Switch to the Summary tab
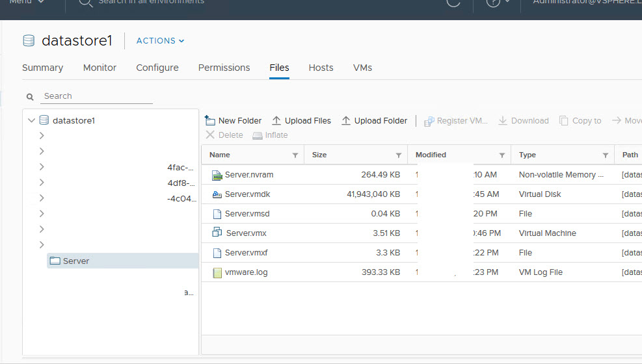This screenshot has width=642, height=364. [42, 68]
